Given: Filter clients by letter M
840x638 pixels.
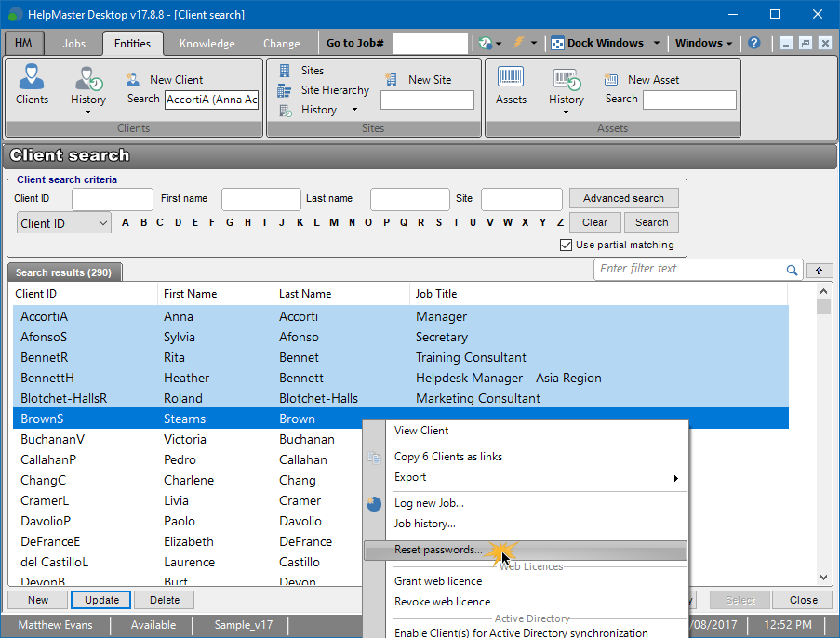Looking at the screenshot, I should (334, 222).
